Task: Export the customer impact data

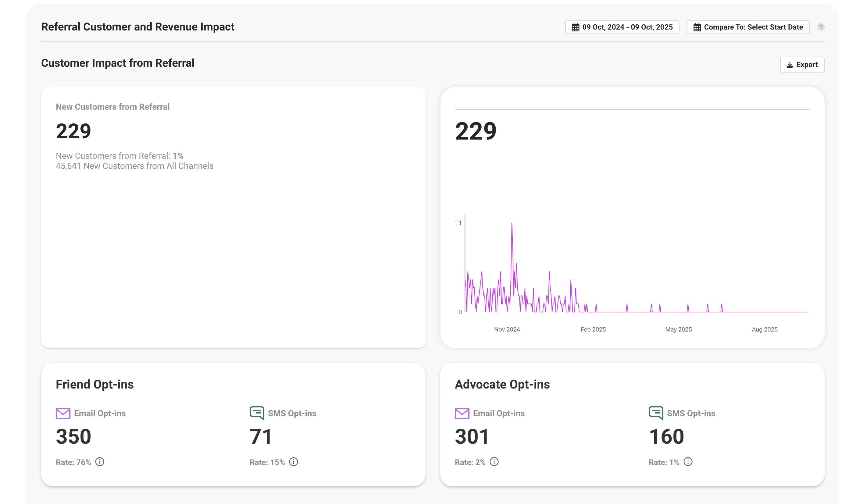Action: point(802,65)
